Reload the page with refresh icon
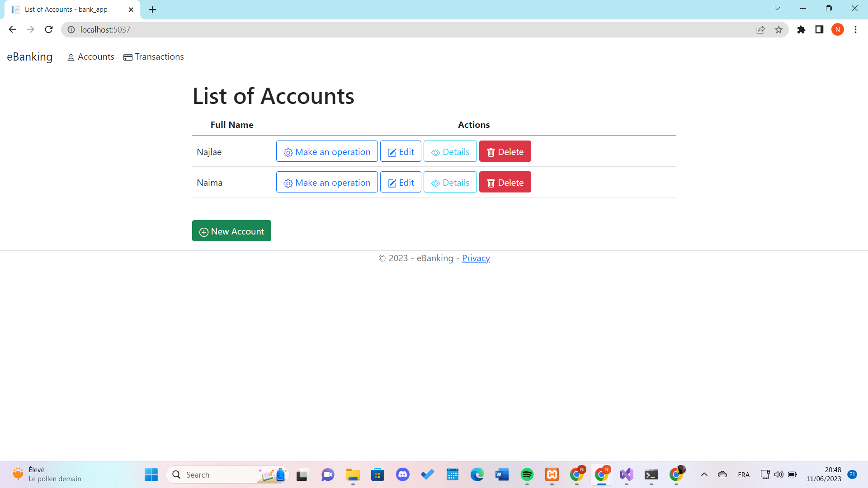 (49, 30)
